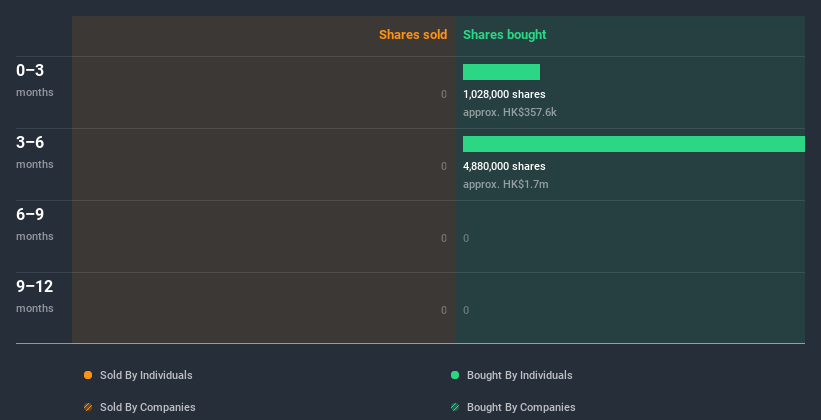Select the Bought By Companies legend label
This screenshot has height=420, width=821.
(521, 407)
